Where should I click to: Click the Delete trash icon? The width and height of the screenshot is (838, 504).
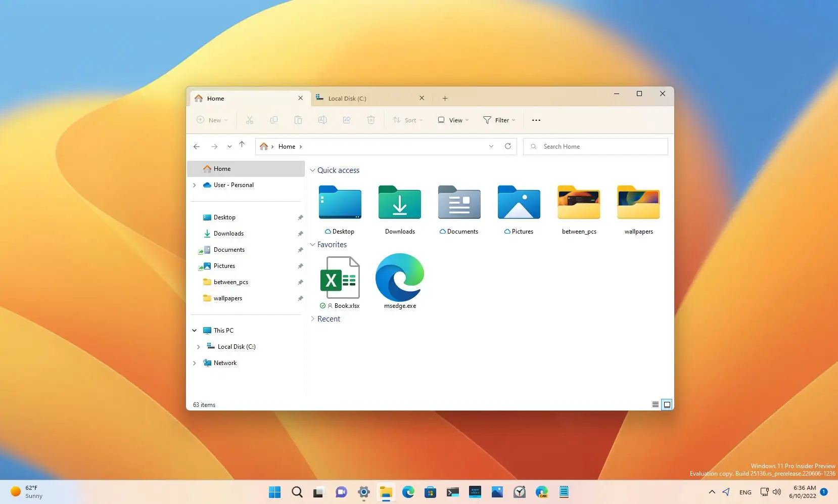371,120
